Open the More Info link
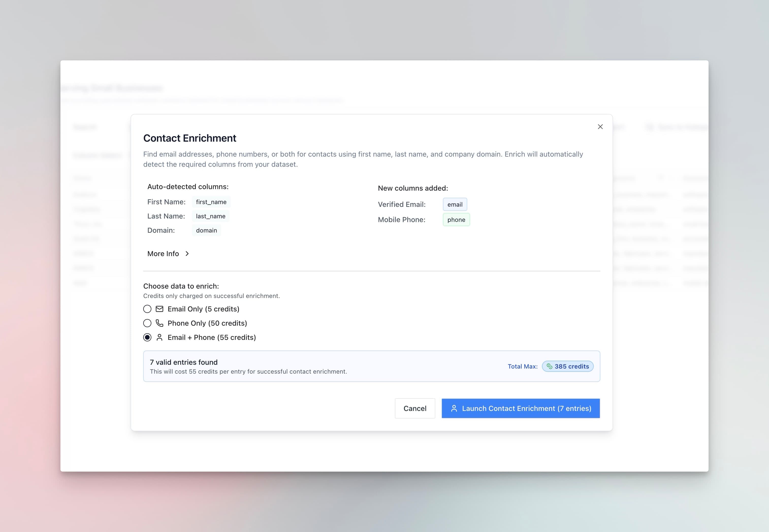Viewport: 769px width, 532px height. click(x=163, y=253)
